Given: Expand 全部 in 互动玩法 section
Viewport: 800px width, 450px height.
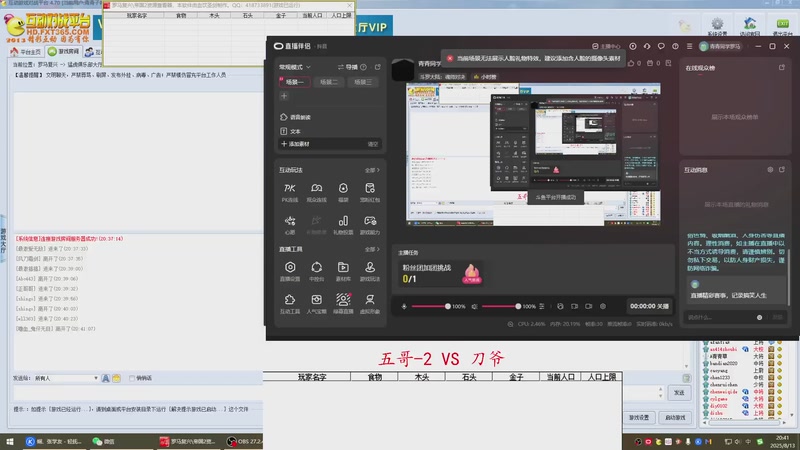Looking at the screenshot, I should [372, 170].
